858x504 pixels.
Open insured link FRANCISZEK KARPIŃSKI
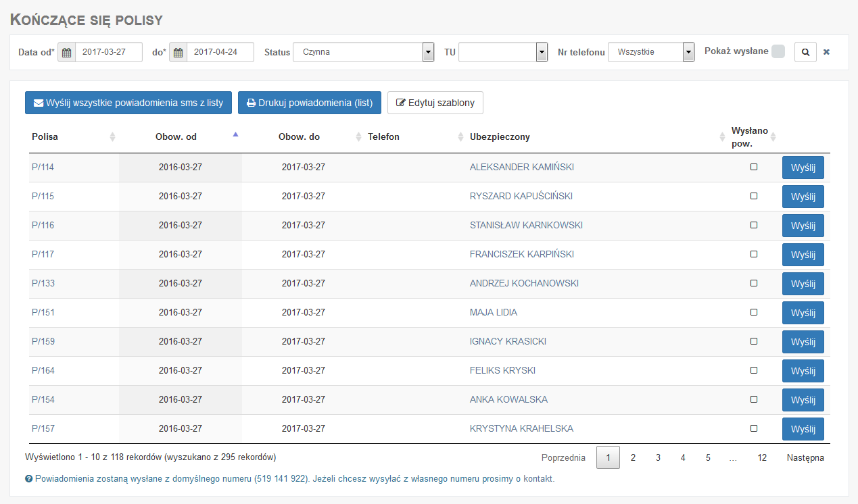(522, 254)
